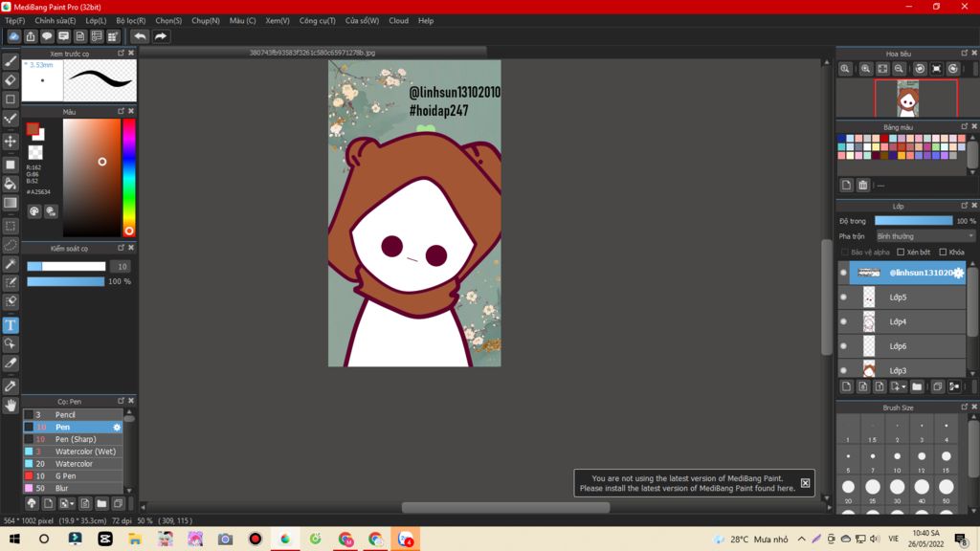Click the navigator canvas thumbnail
Viewport: 980px width, 551px height.
point(908,99)
